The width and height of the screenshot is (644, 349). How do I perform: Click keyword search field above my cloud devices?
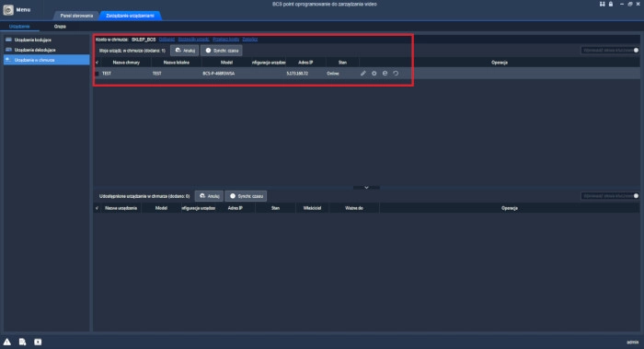click(610, 50)
